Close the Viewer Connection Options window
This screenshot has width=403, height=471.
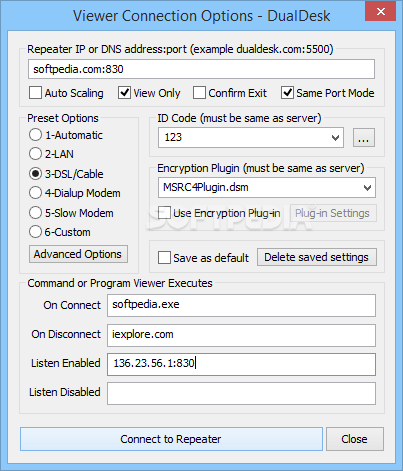pyautogui.click(x=381, y=12)
